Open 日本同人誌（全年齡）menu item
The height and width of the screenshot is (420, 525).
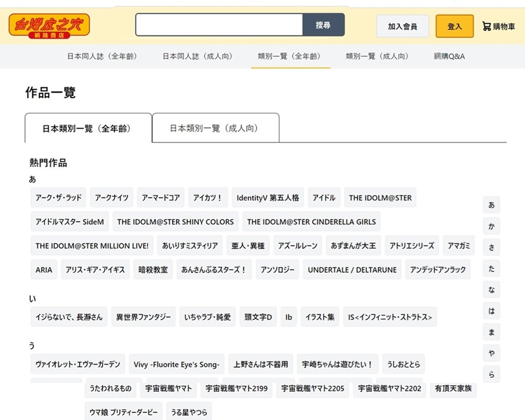[x=103, y=56]
